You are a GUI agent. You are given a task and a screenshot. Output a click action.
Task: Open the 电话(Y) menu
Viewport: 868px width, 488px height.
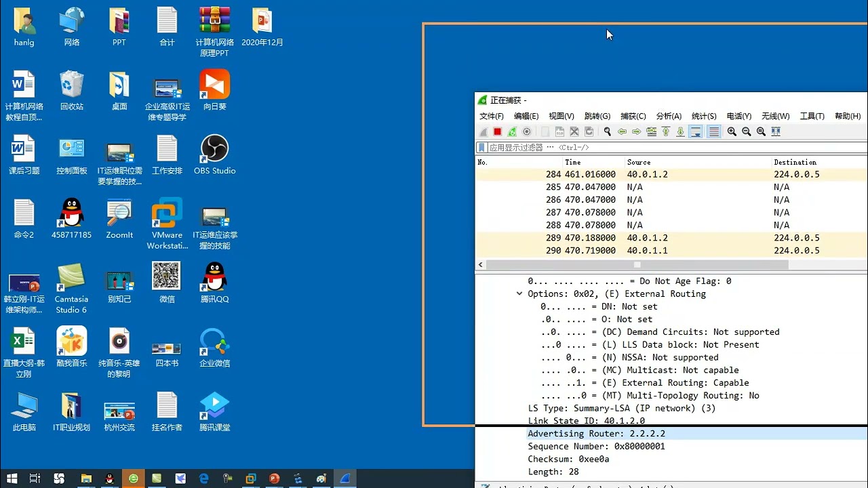pos(739,116)
